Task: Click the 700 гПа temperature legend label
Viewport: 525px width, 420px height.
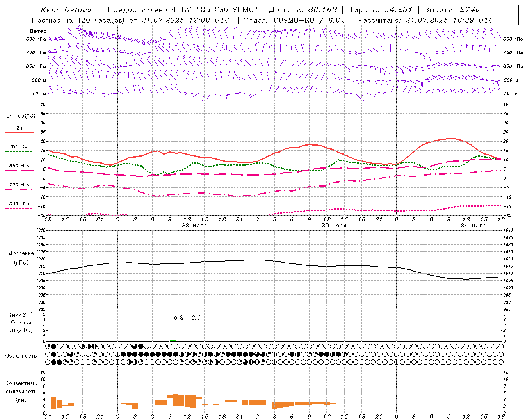Action: click(19, 185)
